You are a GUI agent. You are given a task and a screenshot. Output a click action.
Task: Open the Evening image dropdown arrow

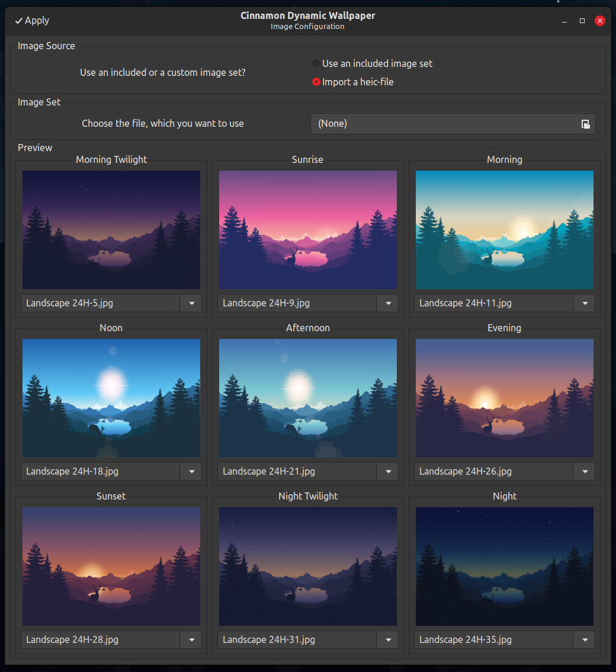[x=585, y=472]
